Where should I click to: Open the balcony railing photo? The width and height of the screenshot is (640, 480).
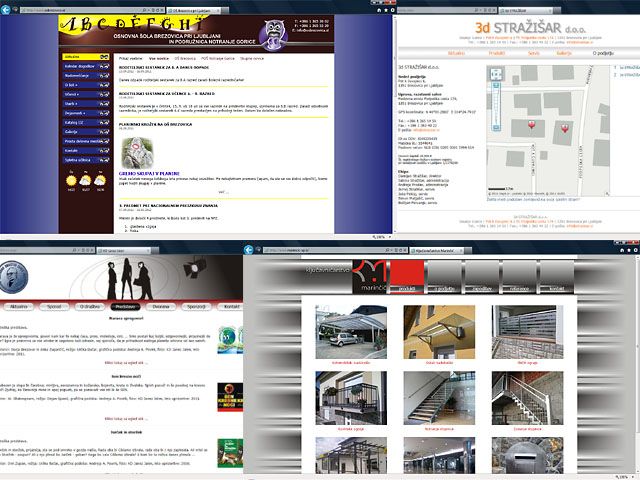tap(351, 398)
